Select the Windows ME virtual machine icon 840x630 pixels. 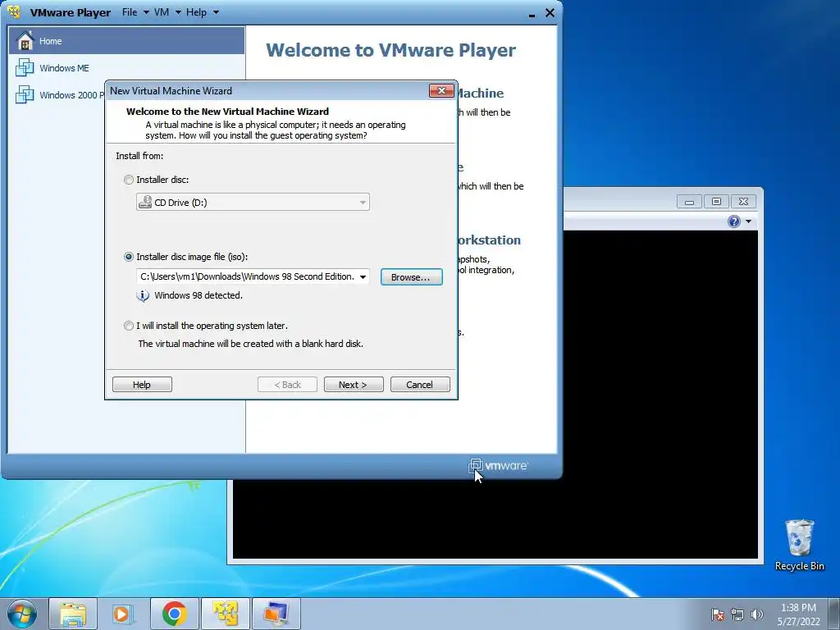point(25,68)
